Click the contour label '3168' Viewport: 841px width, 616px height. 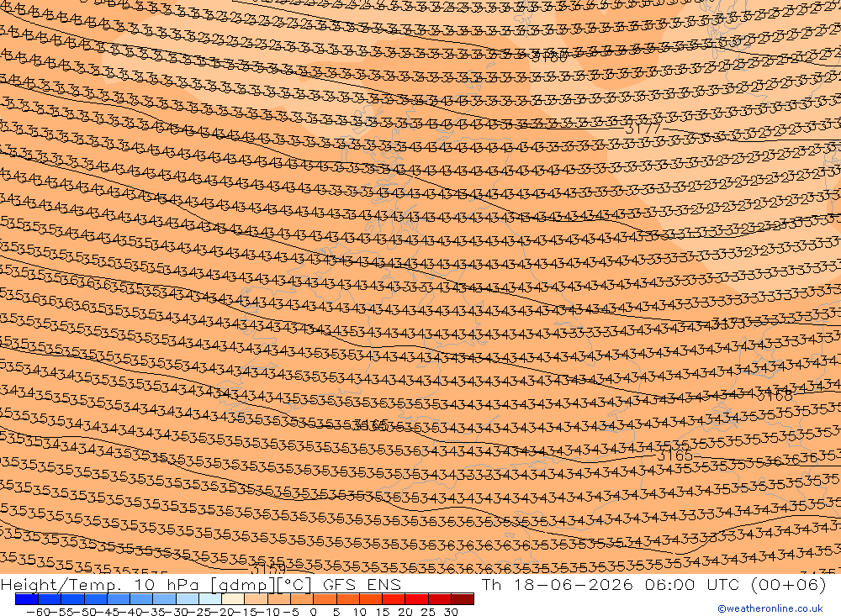pyautogui.click(x=775, y=396)
